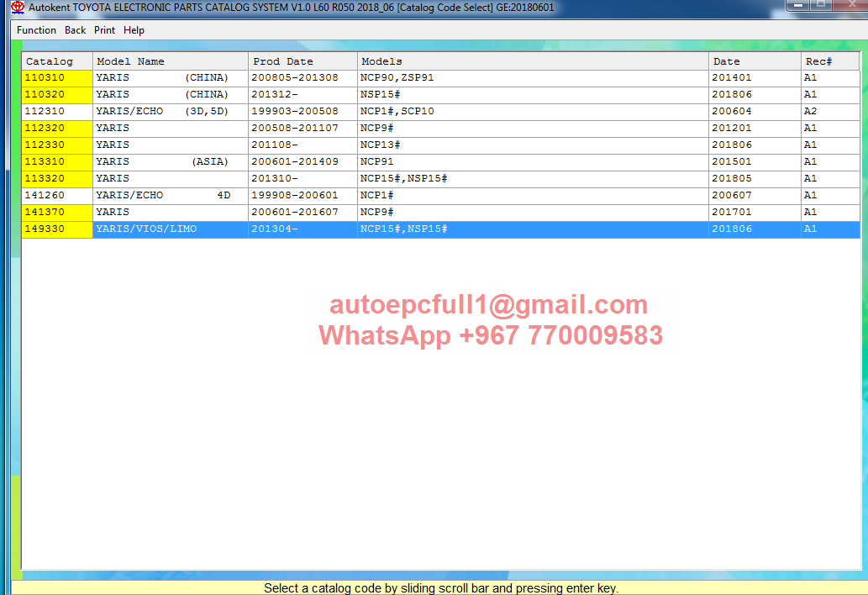Click the Toyota app icon in title bar
Image resolution: width=868 pixels, height=595 pixels.
(18, 8)
